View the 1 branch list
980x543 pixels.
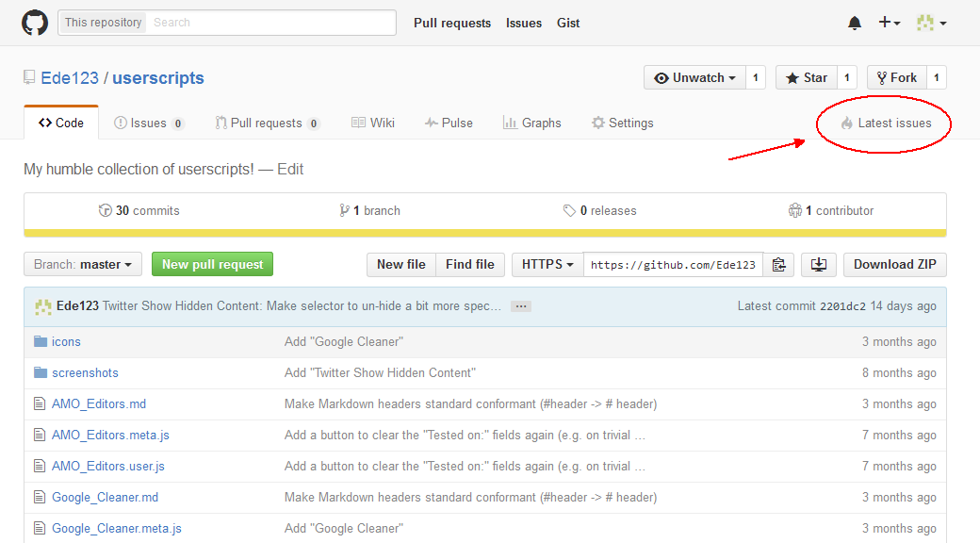tap(369, 211)
